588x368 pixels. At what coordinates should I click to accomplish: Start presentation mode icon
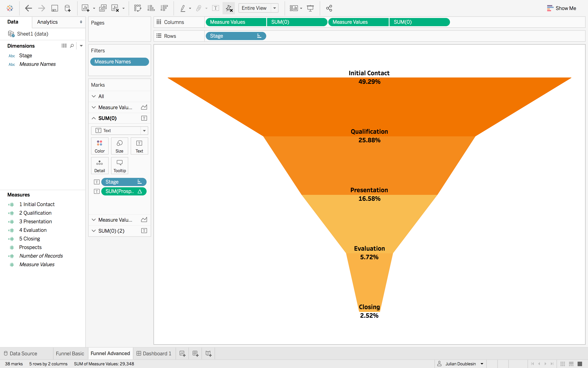click(x=310, y=8)
